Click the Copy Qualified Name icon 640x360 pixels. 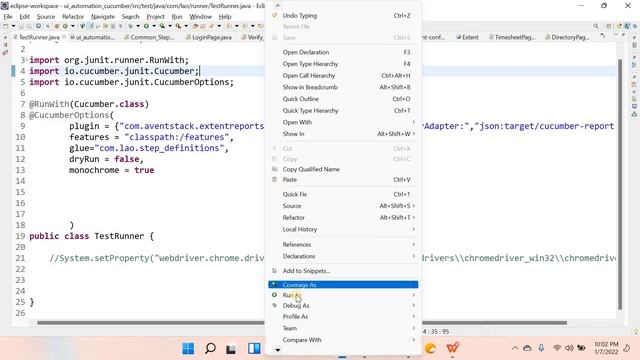274,169
